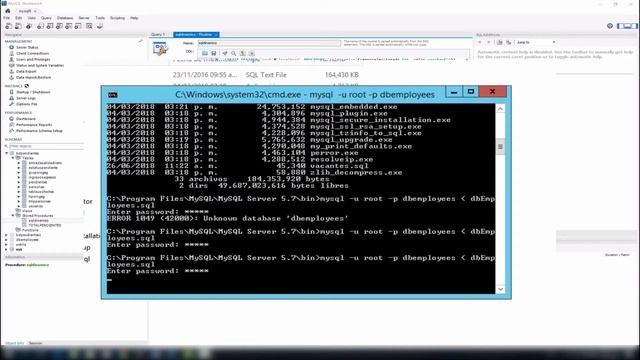Open Data Export
The height and width of the screenshot is (360, 640).
point(26,71)
